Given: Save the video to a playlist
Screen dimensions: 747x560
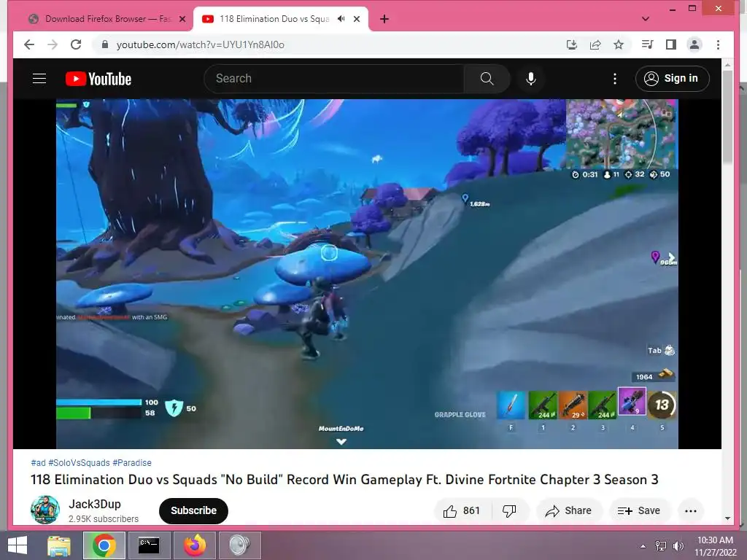Looking at the screenshot, I should coord(639,511).
